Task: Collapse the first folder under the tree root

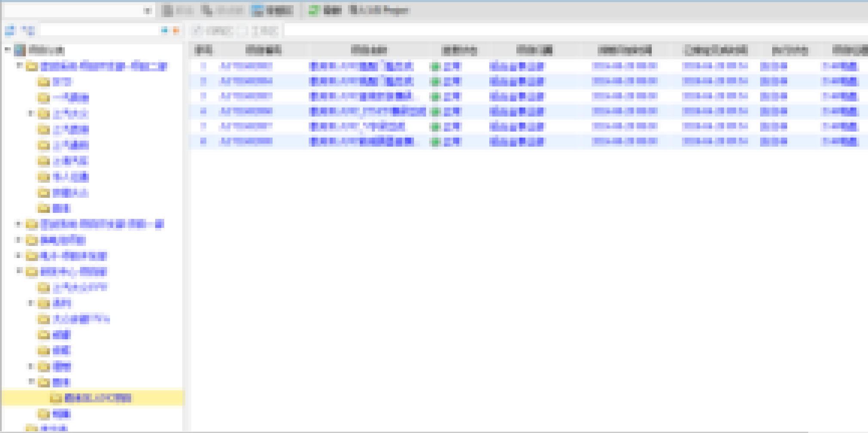Action: 19,66
